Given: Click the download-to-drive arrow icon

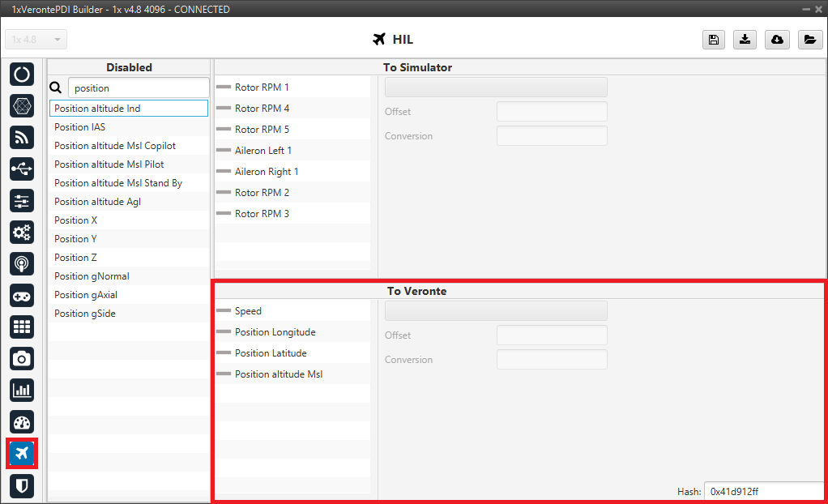Looking at the screenshot, I should click(x=745, y=40).
